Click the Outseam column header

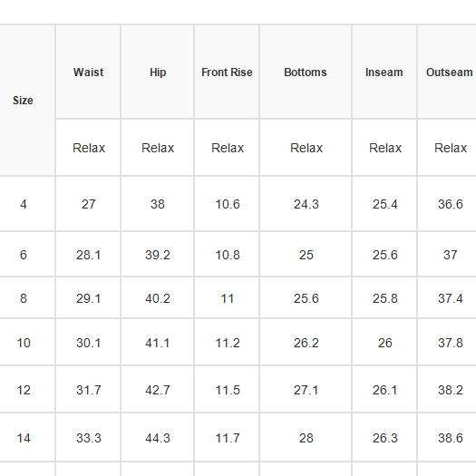pyautogui.click(x=447, y=73)
